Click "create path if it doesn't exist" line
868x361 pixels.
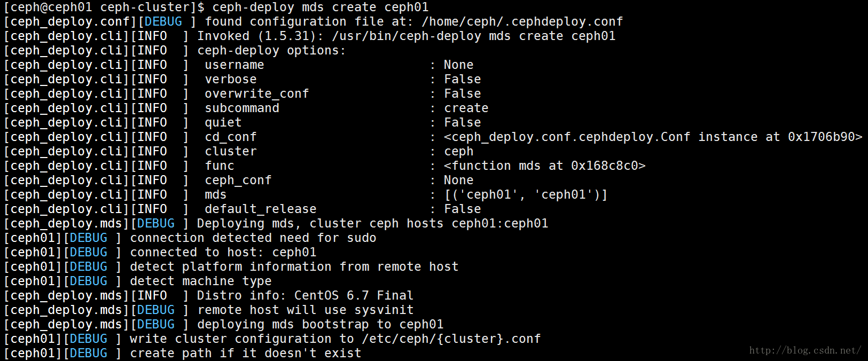pos(246,354)
